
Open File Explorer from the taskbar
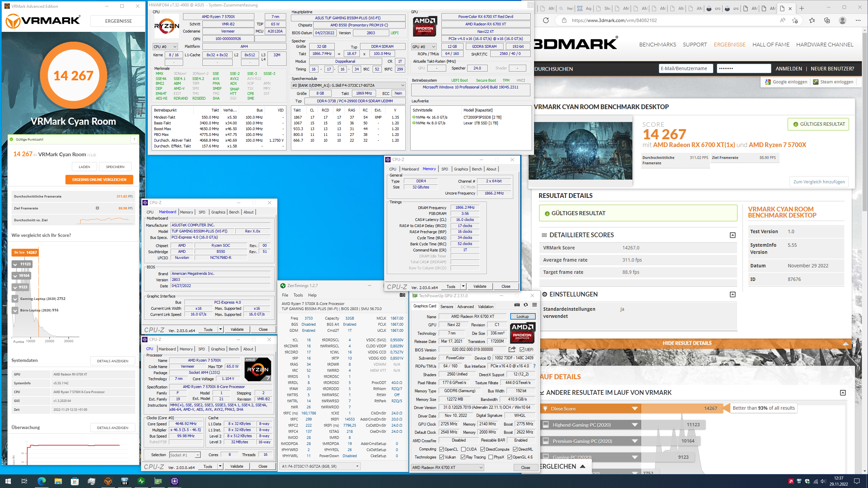point(58,481)
